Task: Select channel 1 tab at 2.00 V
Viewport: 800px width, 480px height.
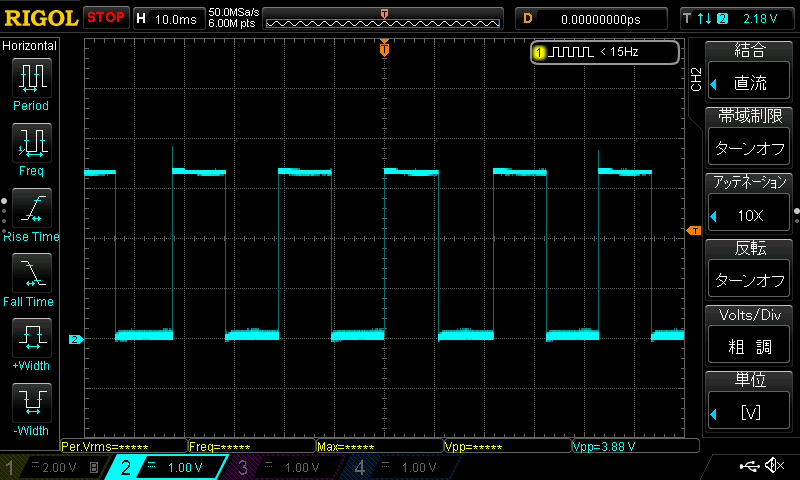Action: coord(54,467)
